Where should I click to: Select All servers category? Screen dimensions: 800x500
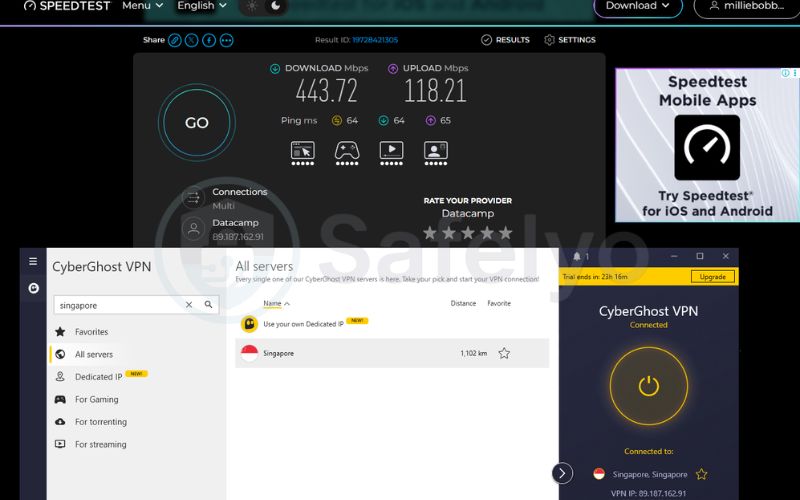(93, 354)
